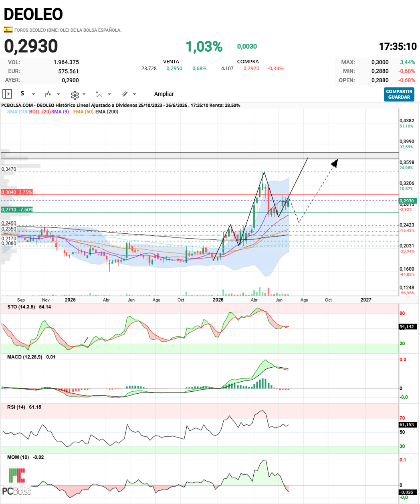Click the BOLL (20) indicator label

coord(40,111)
